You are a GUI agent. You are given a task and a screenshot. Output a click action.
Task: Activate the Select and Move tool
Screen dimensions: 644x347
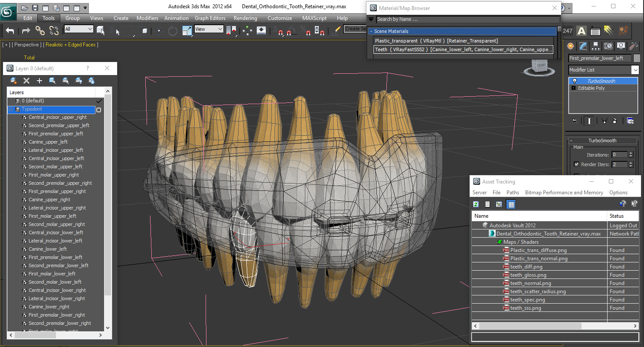pos(158,30)
